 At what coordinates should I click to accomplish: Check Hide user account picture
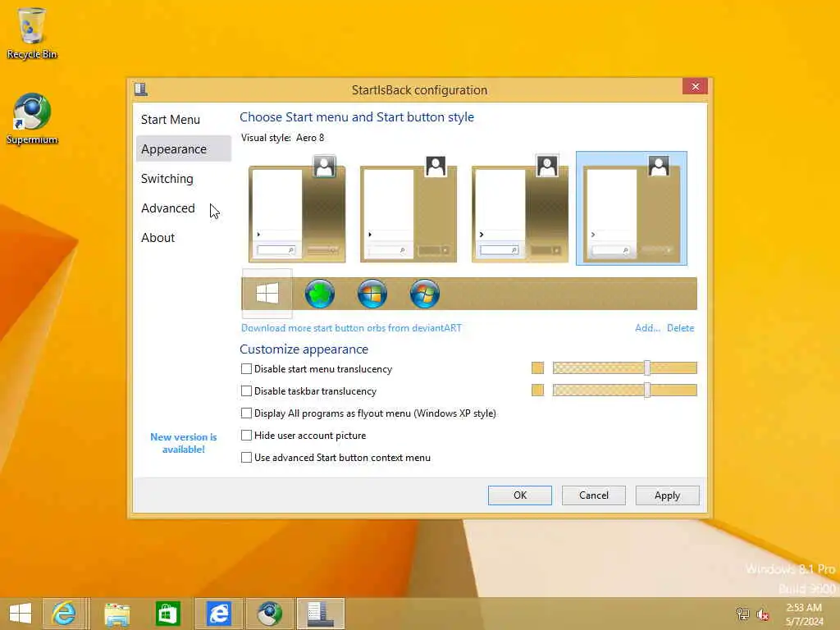246,435
